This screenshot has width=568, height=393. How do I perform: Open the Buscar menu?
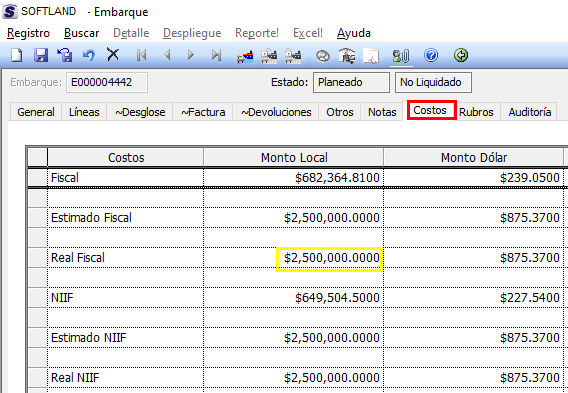pyautogui.click(x=82, y=33)
